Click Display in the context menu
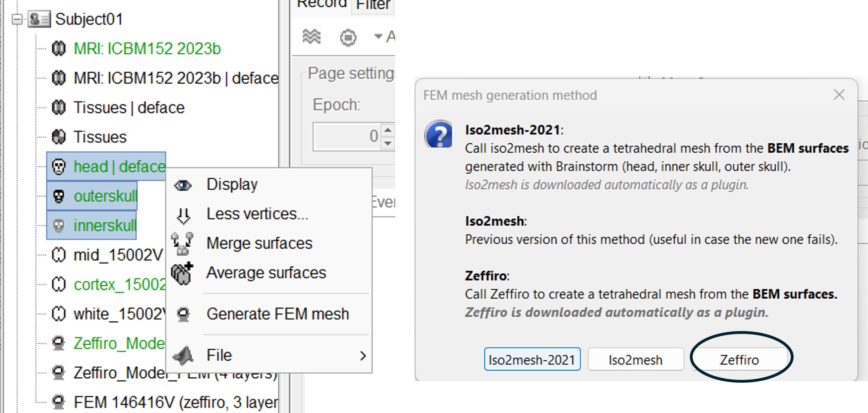 click(x=232, y=184)
